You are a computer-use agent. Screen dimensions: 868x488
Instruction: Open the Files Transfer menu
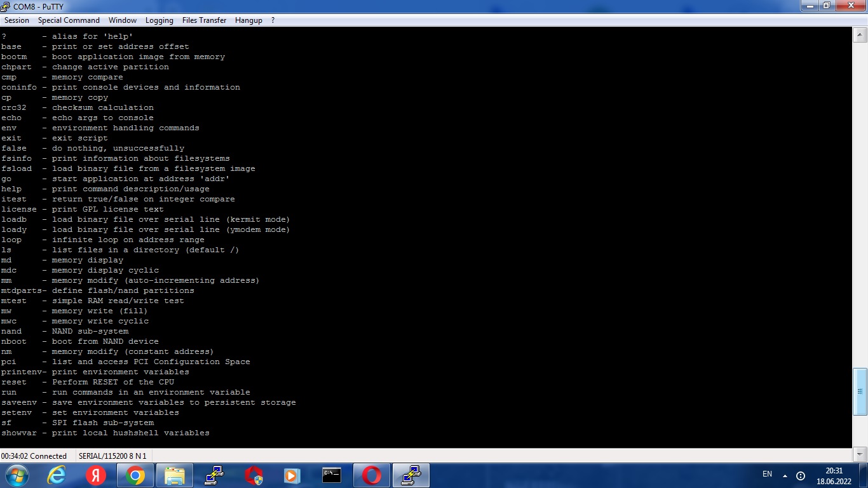[204, 20]
